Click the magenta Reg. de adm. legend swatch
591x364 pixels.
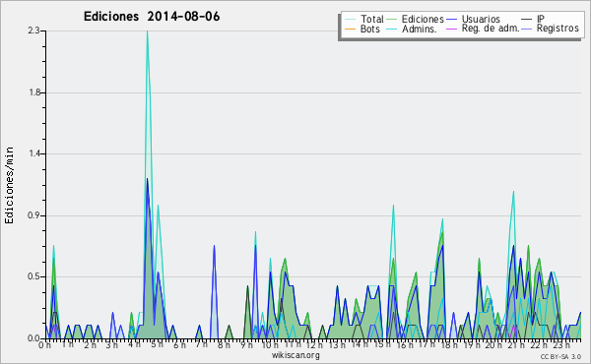pos(451,29)
